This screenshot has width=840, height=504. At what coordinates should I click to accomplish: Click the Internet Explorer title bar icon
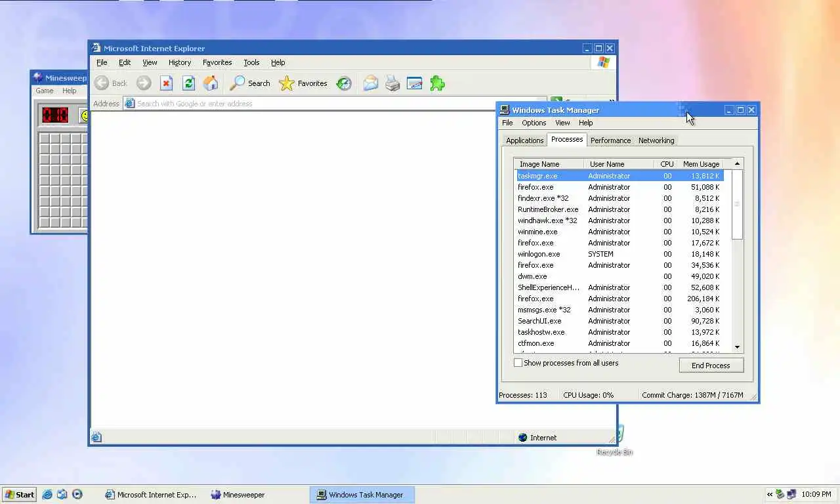[x=96, y=48]
